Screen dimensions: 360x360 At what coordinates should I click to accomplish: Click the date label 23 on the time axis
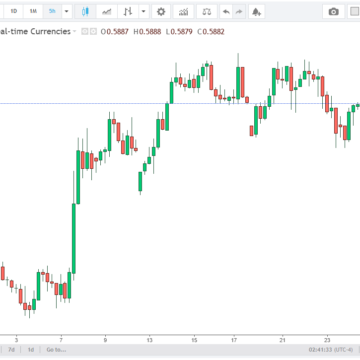click(327, 340)
